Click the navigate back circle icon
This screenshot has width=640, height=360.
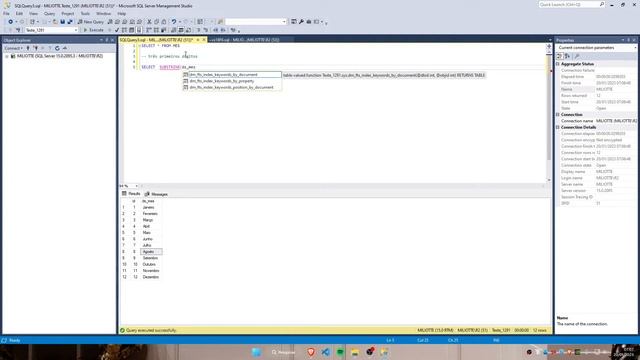click(x=10, y=22)
